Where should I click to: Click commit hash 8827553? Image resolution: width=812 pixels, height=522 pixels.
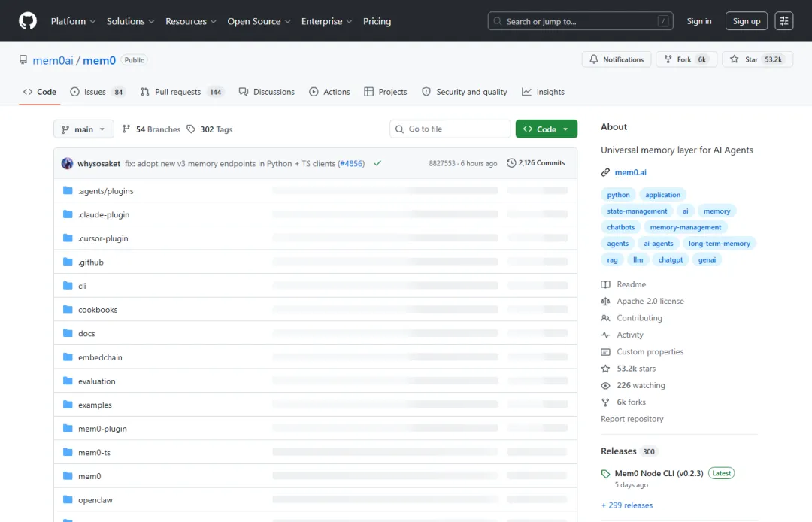click(x=442, y=163)
